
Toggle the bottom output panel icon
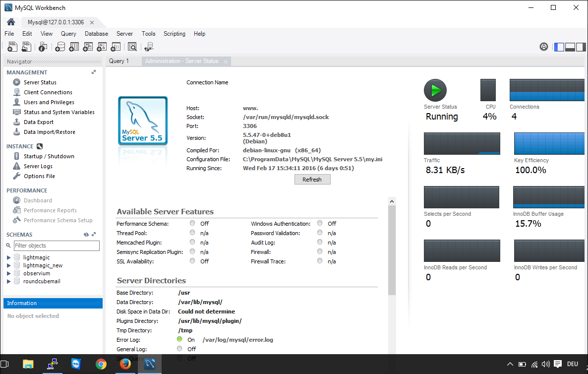pos(570,47)
